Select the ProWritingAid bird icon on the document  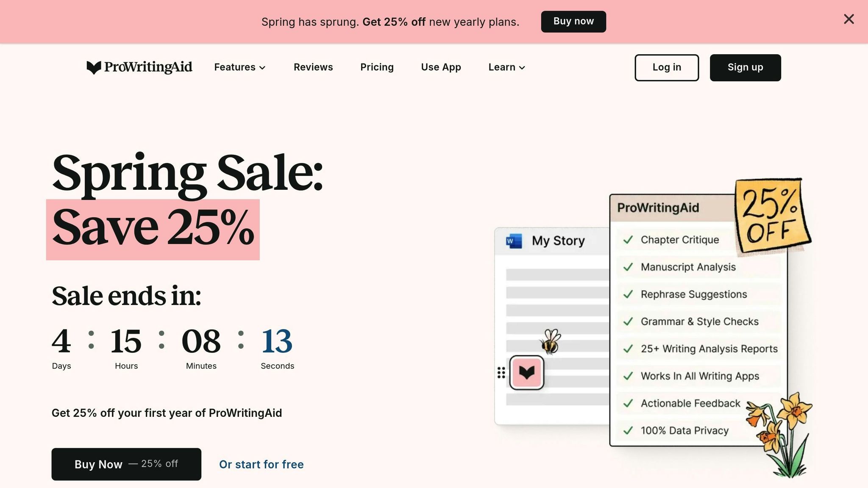[x=527, y=373]
